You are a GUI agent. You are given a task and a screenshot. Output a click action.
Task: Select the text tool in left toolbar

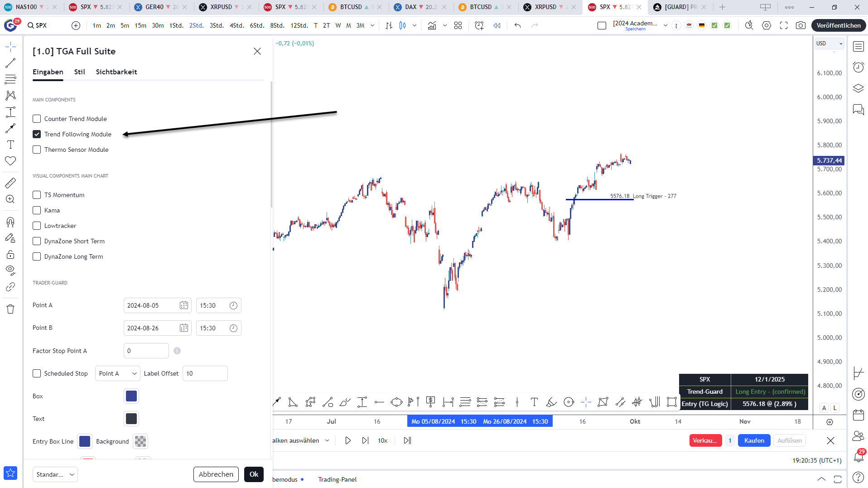(x=10, y=145)
